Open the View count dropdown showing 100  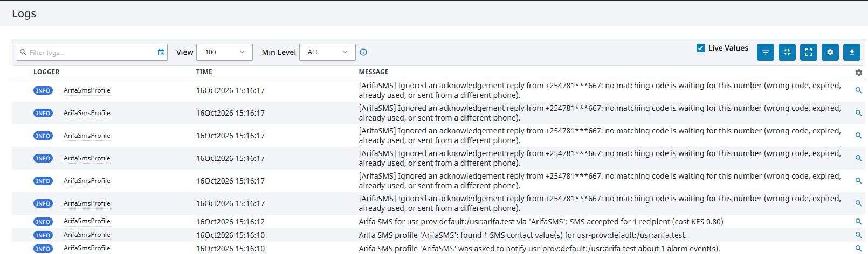tap(225, 52)
